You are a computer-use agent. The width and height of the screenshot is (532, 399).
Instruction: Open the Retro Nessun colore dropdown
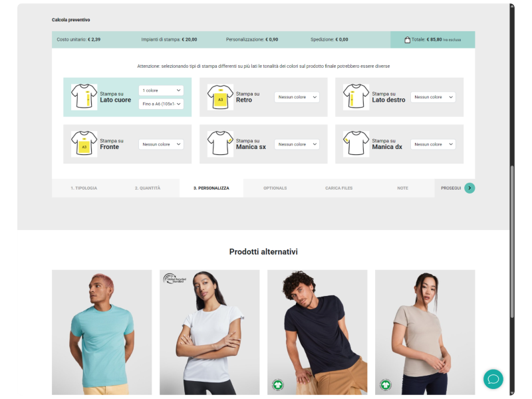point(297,97)
